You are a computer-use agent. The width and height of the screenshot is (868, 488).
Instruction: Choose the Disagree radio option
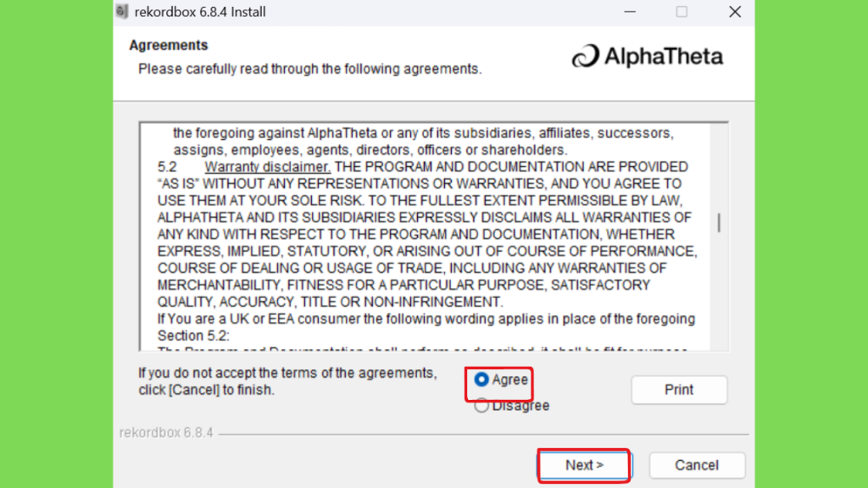(x=481, y=406)
